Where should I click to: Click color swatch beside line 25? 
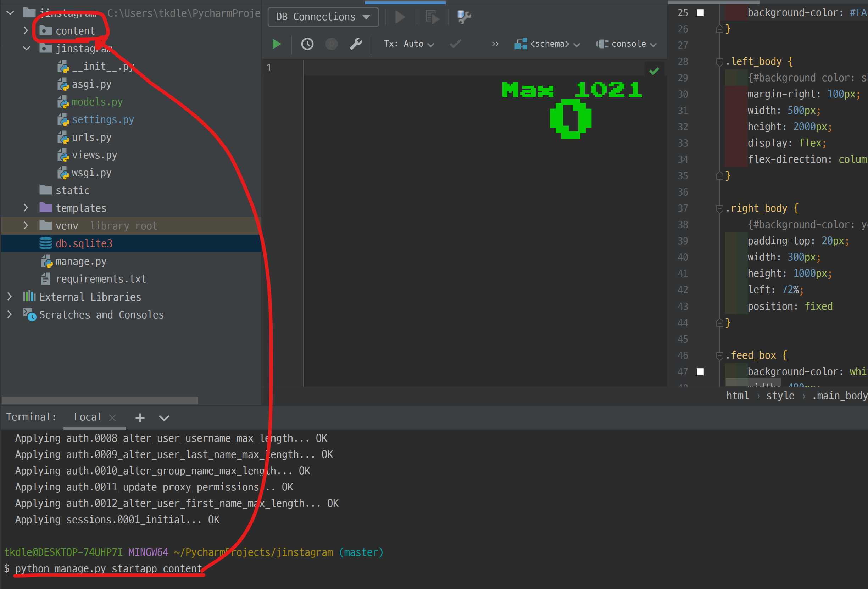[x=700, y=13]
